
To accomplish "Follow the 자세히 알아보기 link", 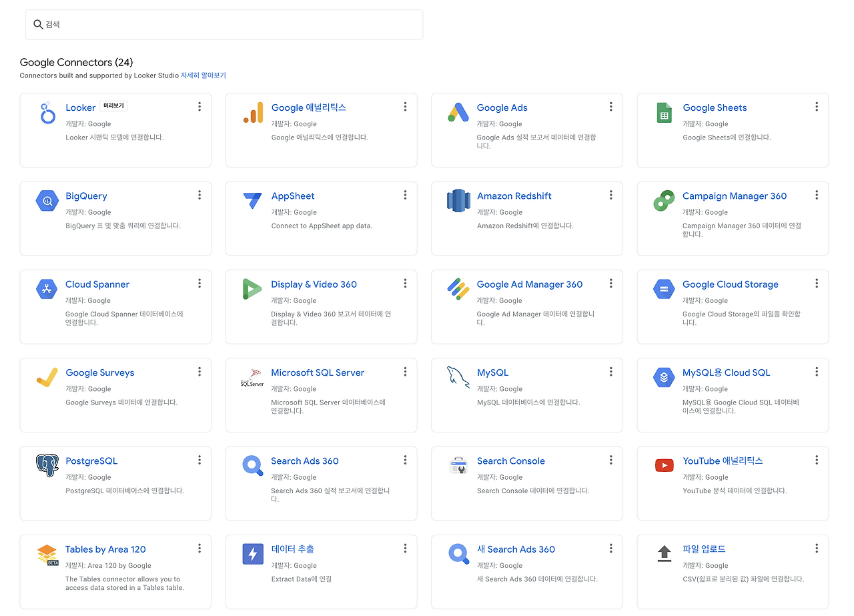I will [x=203, y=75].
